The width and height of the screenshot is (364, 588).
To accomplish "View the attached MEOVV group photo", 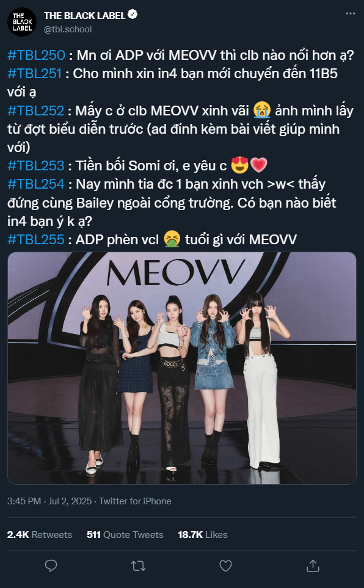I will point(181,368).
